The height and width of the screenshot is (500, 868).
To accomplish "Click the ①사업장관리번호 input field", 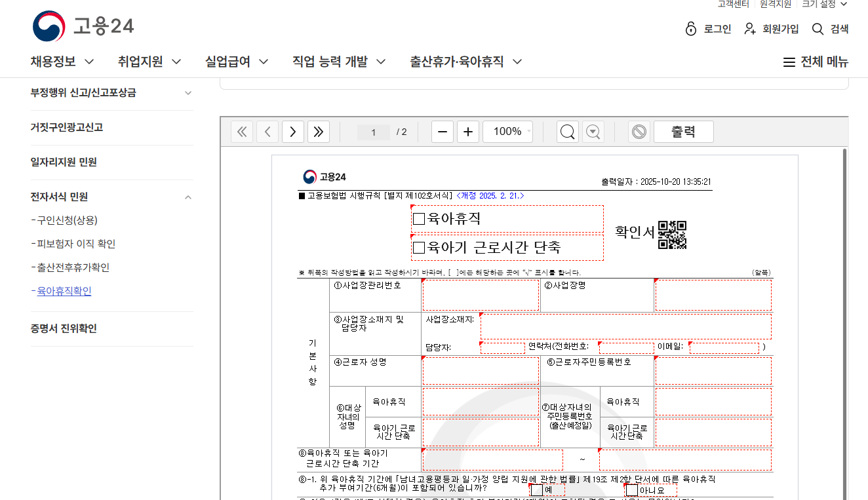I will pyautogui.click(x=481, y=296).
